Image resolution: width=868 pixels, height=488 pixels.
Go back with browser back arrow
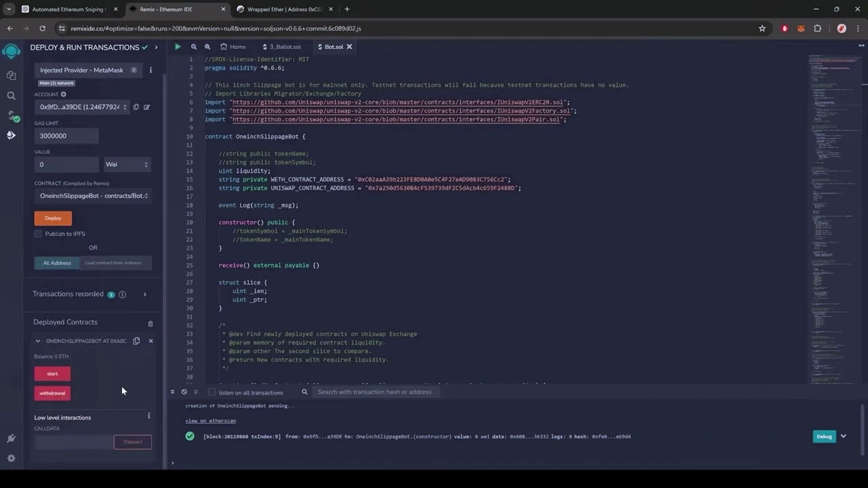tap(9, 28)
